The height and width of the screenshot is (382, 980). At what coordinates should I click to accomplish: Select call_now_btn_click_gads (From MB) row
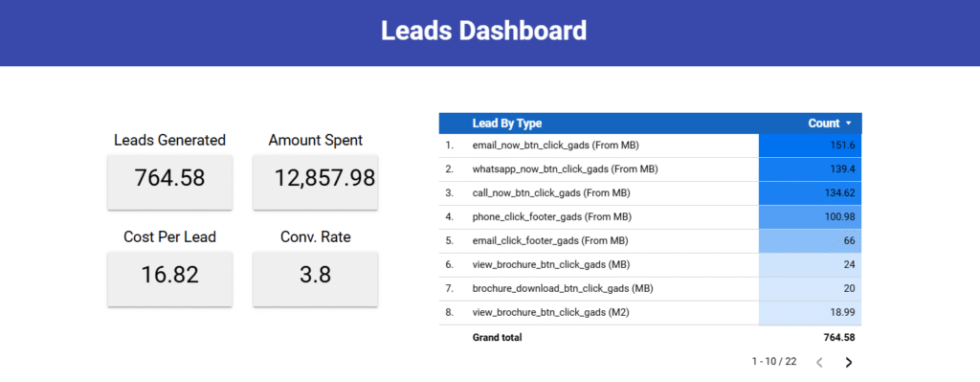tap(650, 193)
